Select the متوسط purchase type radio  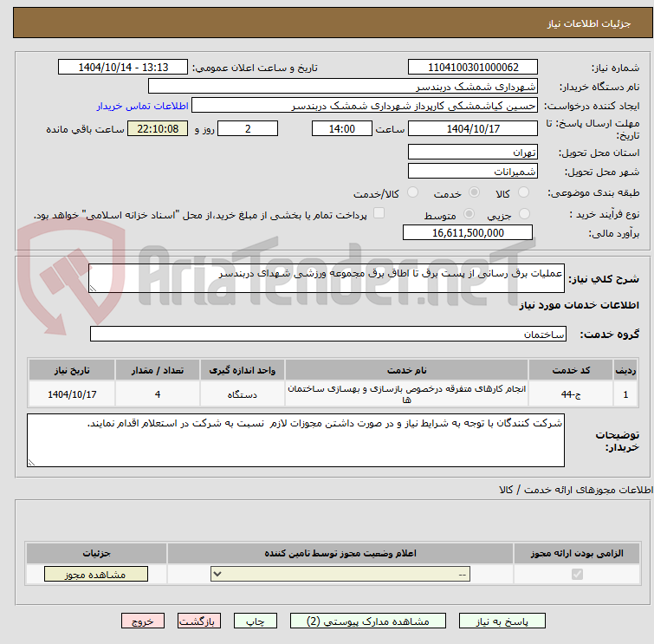tap(469, 214)
